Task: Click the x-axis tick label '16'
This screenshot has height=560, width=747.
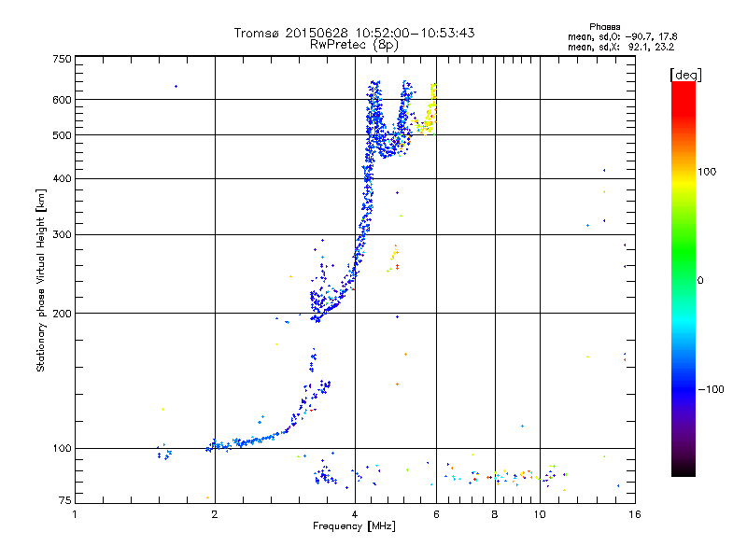Action: (x=635, y=514)
